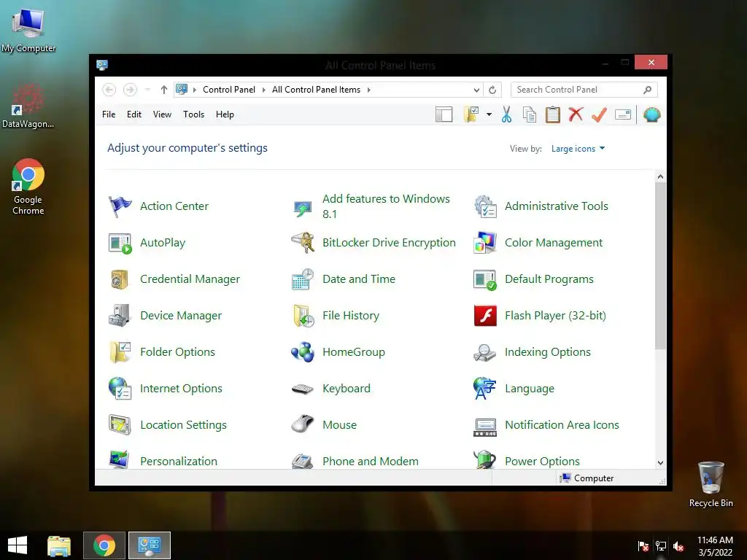The image size is (747, 560).
Task: Click the Up one level arrow button
Action: (164, 90)
